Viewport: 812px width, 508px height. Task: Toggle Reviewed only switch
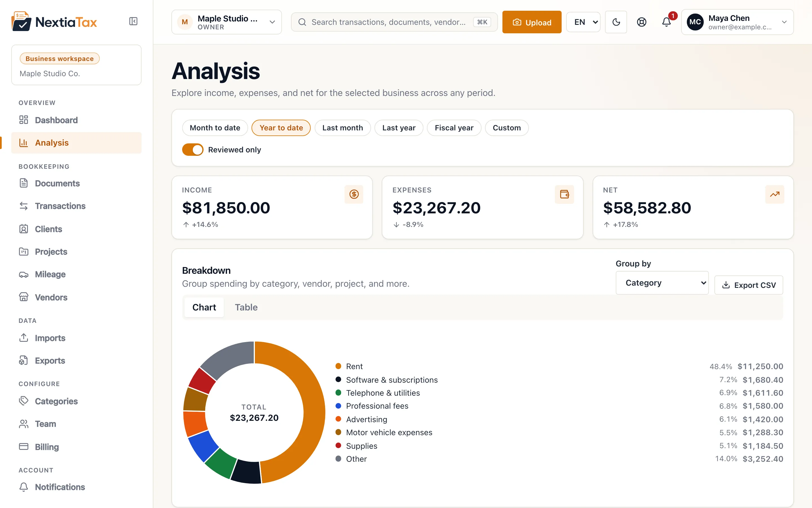(193, 150)
